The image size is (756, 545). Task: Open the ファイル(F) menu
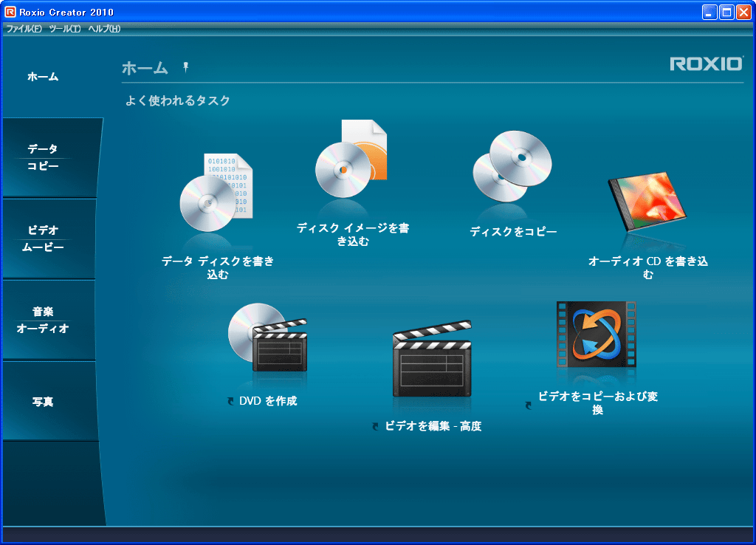click(x=24, y=29)
